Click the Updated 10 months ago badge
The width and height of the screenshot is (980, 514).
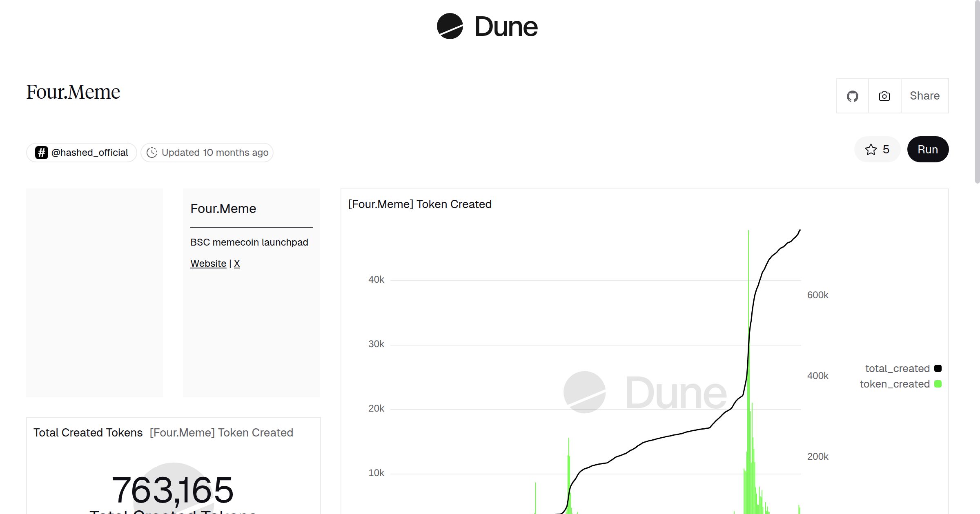coord(215,153)
